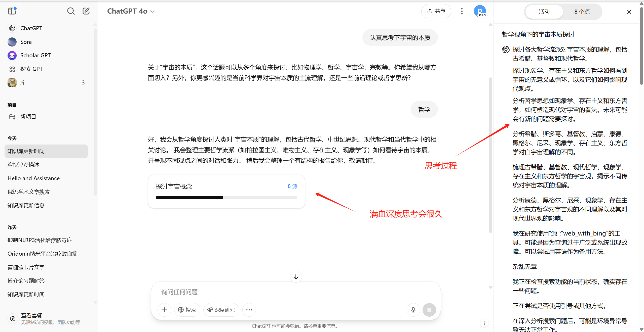The width and height of the screenshot is (644, 332).
Task: Click the plus attach button in composer
Action: (164, 310)
